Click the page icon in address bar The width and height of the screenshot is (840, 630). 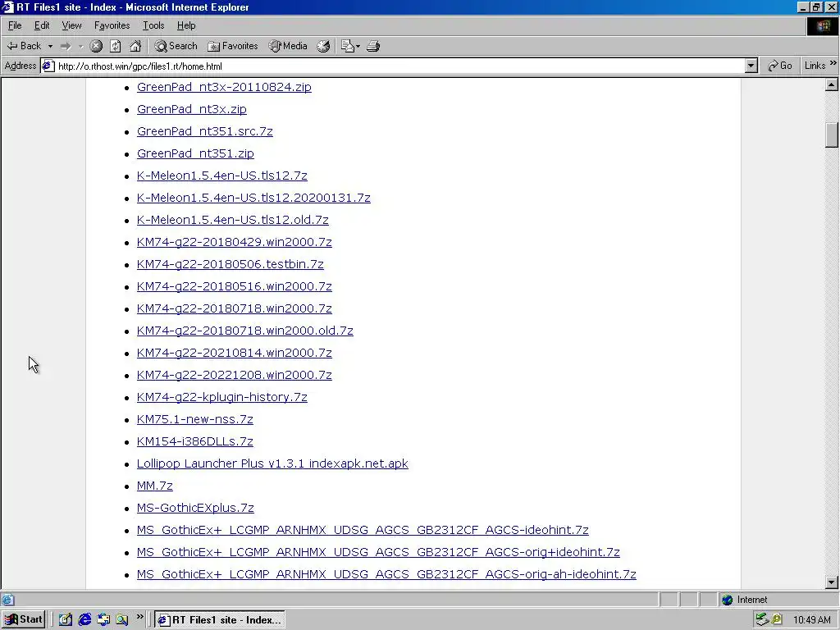pyautogui.click(x=48, y=66)
